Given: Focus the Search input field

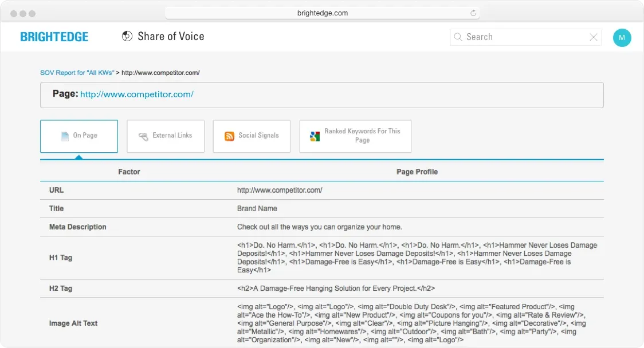Looking at the screenshot, I should pos(526,37).
